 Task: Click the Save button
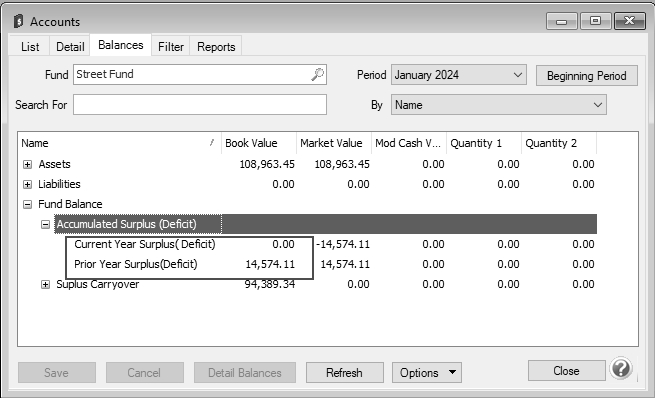click(x=57, y=373)
